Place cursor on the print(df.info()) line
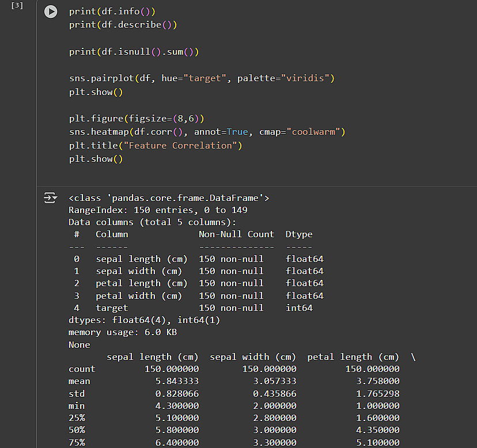The image size is (477, 448). coord(112,12)
